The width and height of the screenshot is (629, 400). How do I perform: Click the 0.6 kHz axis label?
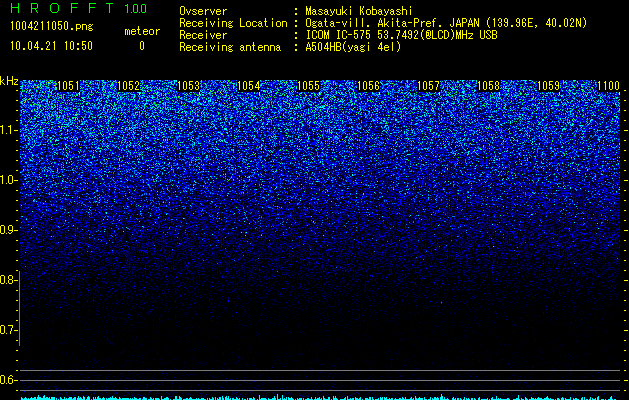8,380
